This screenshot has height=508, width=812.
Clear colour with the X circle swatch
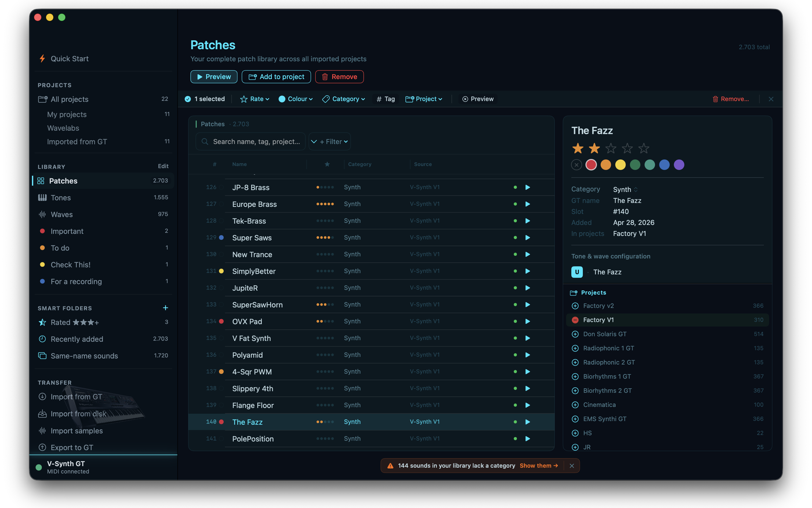577,165
